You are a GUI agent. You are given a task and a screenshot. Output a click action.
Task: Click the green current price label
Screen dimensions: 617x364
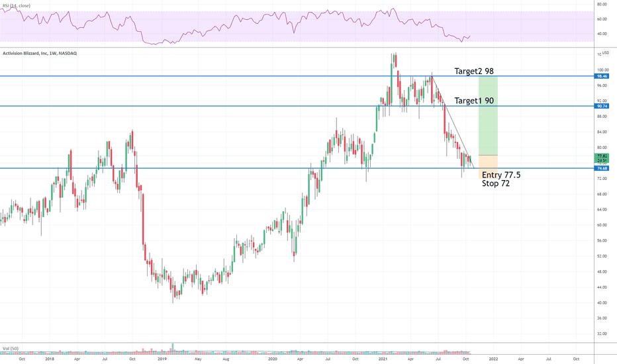point(602,158)
